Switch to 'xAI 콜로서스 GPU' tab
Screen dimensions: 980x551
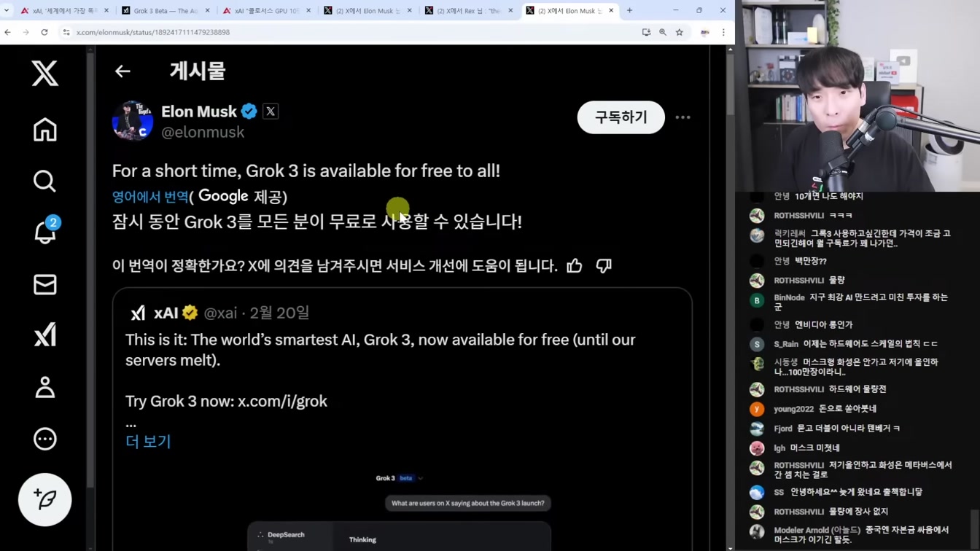click(x=266, y=10)
